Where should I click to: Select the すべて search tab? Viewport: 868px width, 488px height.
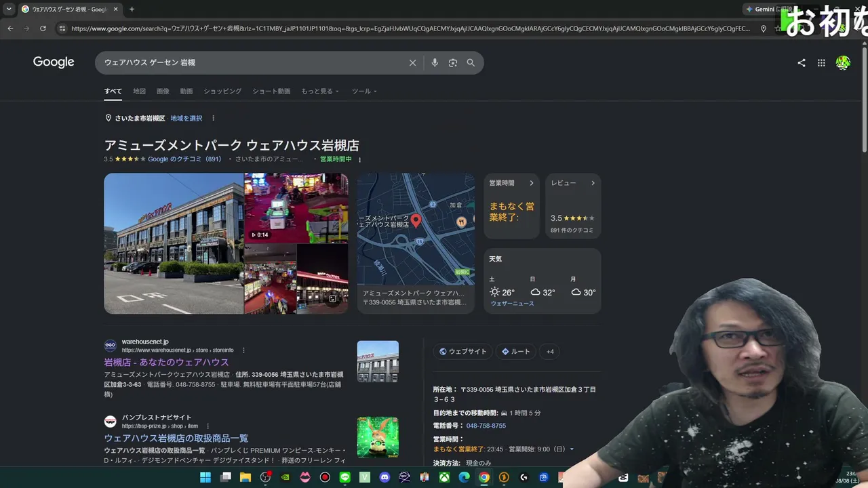point(113,91)
